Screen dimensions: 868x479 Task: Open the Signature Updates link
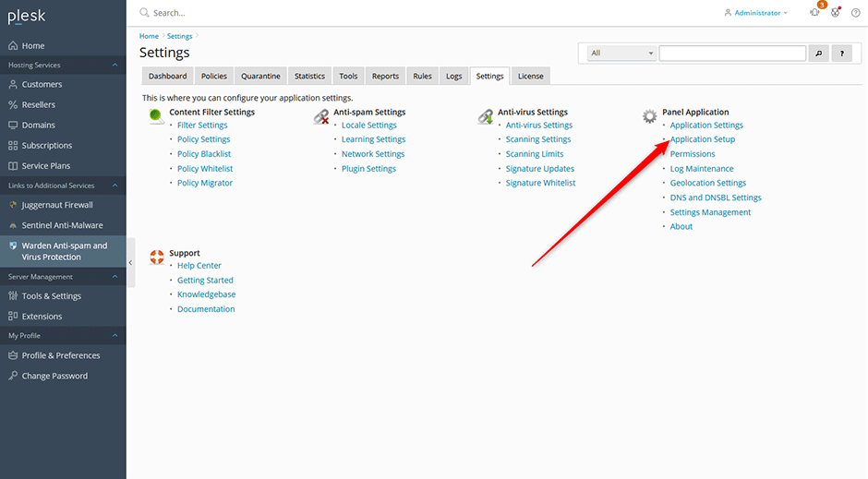click(x=540, y=169)
